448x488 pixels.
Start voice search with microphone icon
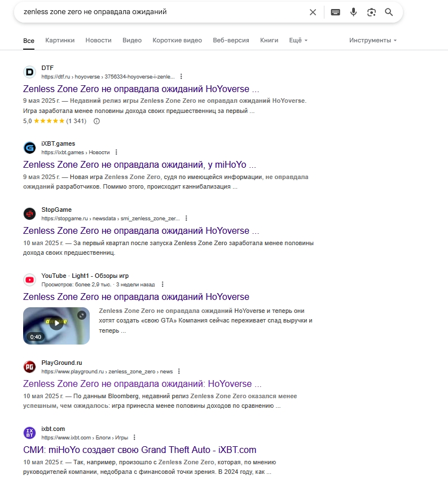353,12
